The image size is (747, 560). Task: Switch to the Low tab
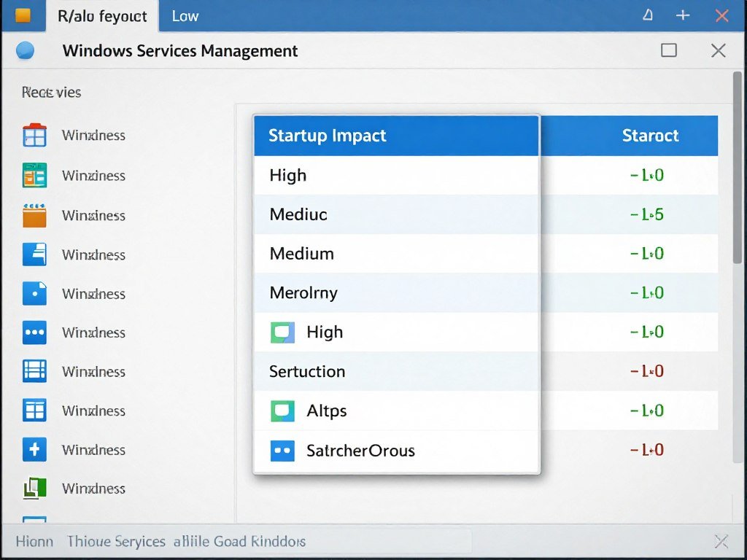(x=185, y=15)
